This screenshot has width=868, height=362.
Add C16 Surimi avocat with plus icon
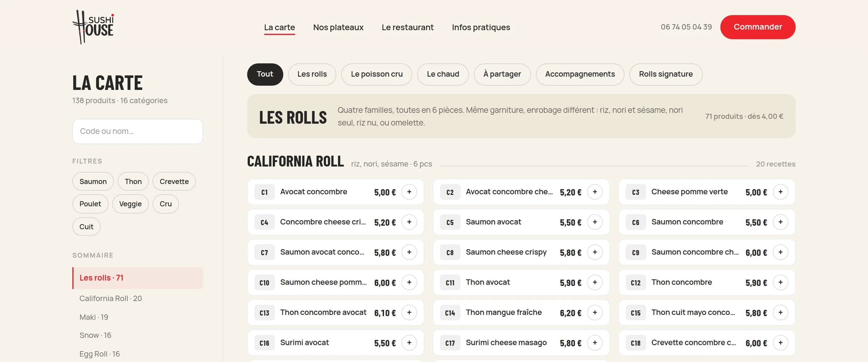coord(409,343)
